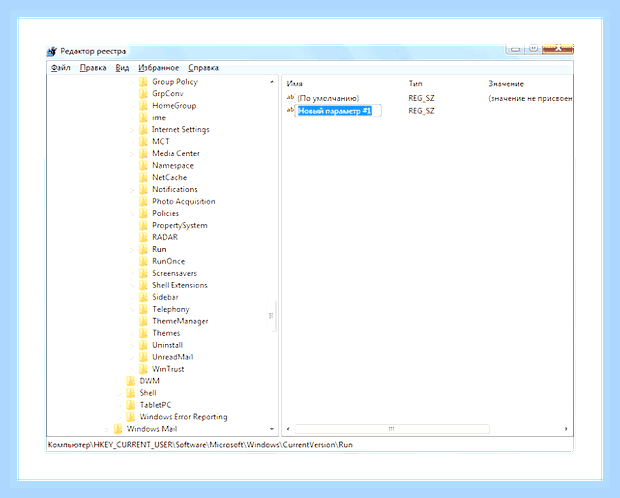Click the string icon of Новый параметр #1
Image resolution: width=620 pixels, height=498 pixels.
point(291,110)
